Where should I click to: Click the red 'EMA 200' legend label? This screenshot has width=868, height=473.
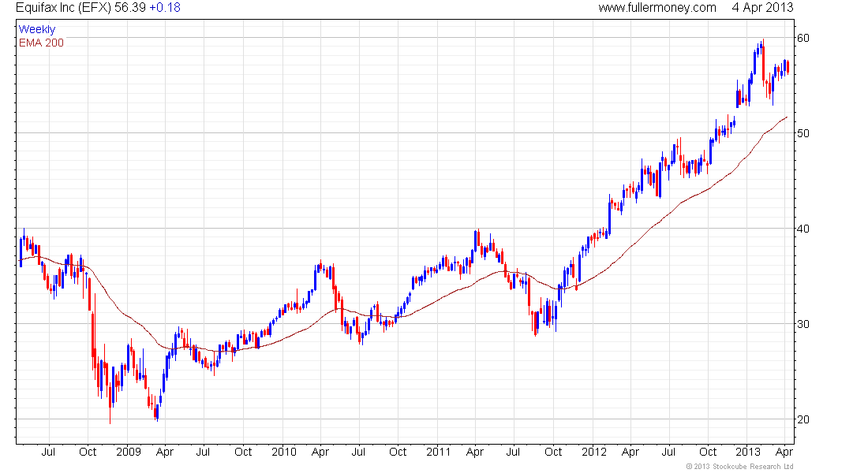point(42,43)
